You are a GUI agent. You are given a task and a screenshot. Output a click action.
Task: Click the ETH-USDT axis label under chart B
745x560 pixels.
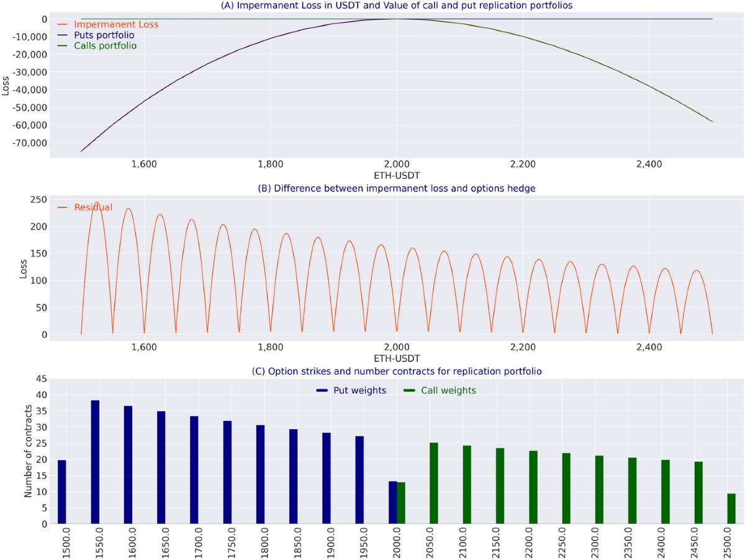(x=396, y=359)
